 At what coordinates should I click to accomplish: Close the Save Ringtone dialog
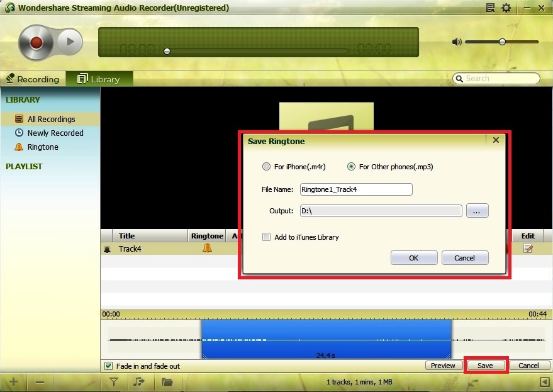coord(496,140)
